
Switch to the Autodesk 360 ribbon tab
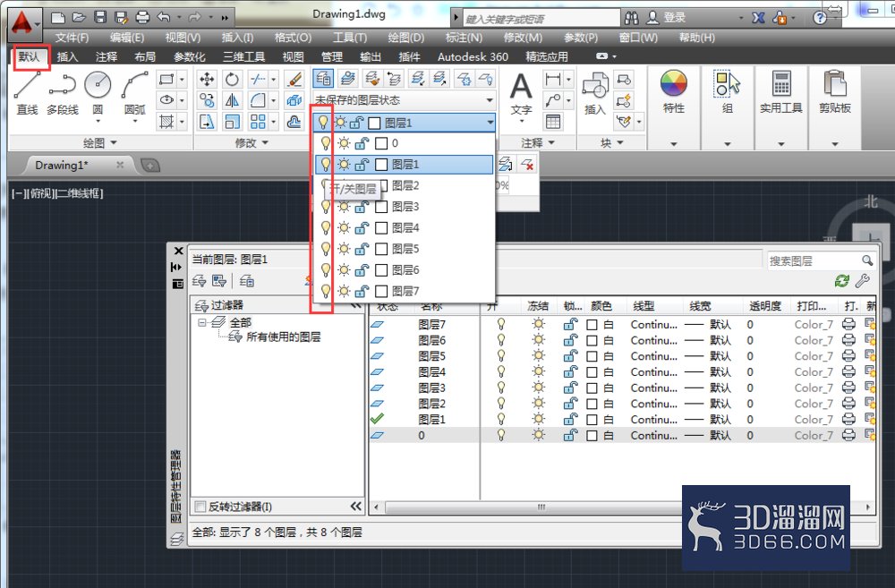pyautogui.click(x=473, y=56)
